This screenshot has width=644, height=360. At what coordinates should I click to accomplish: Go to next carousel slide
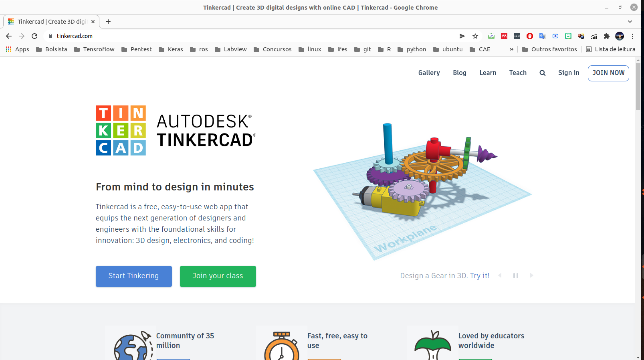click(x=531, y=275)
